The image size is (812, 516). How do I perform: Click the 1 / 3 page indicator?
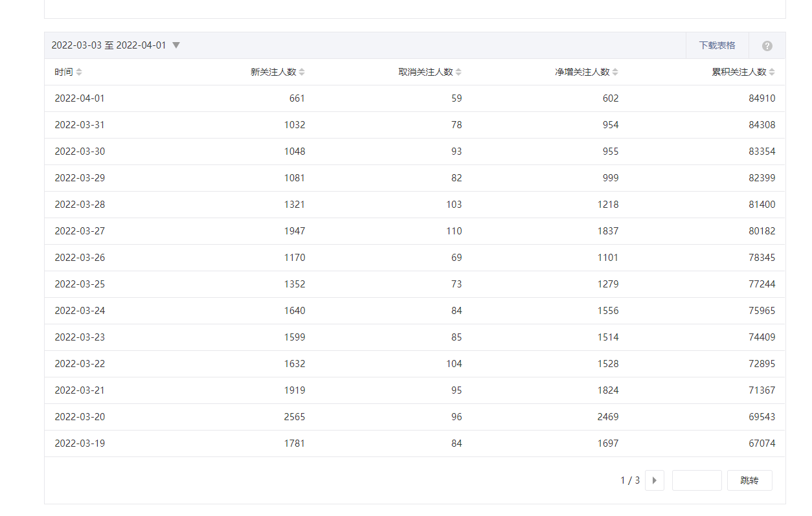630,480
